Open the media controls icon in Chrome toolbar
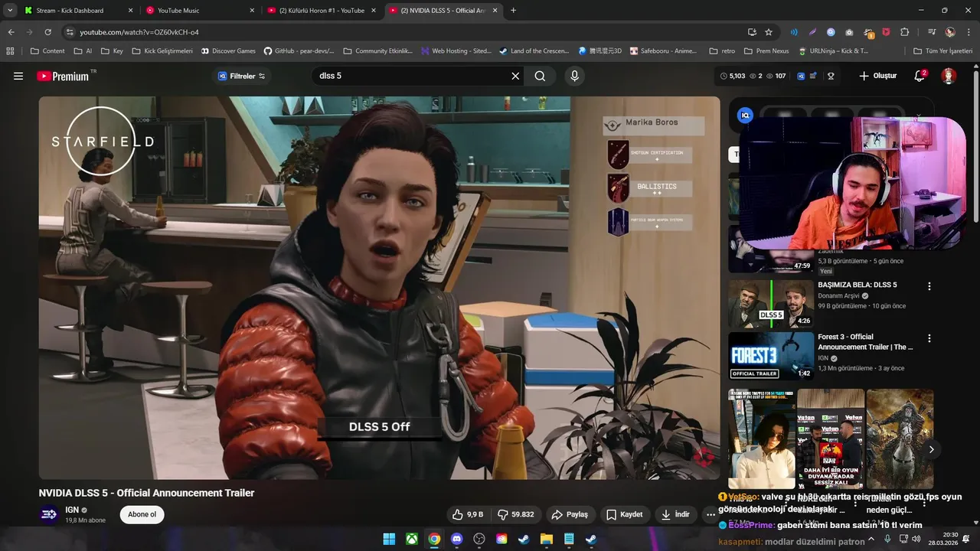 click(932, 32)
